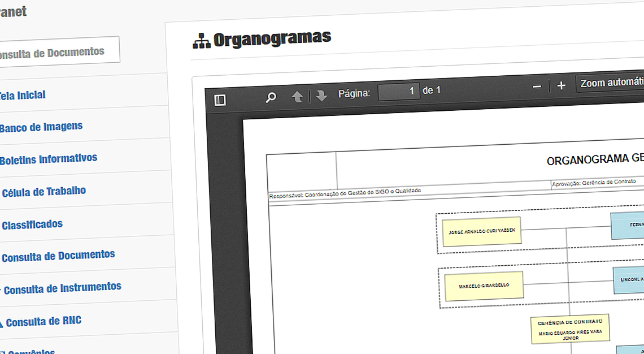Open the Banco de Imagens link
This screenshot has height=354, width=644.
tap(41, 127)
